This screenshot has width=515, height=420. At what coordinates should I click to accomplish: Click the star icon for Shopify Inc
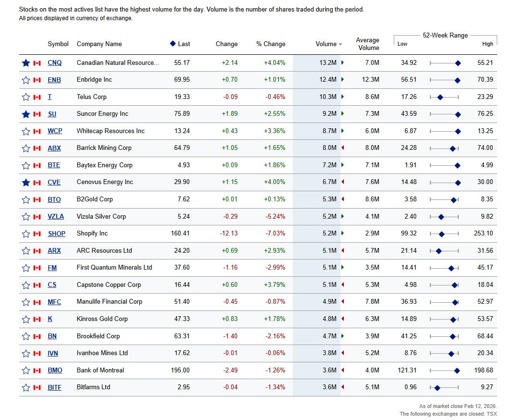coord(26,234)
